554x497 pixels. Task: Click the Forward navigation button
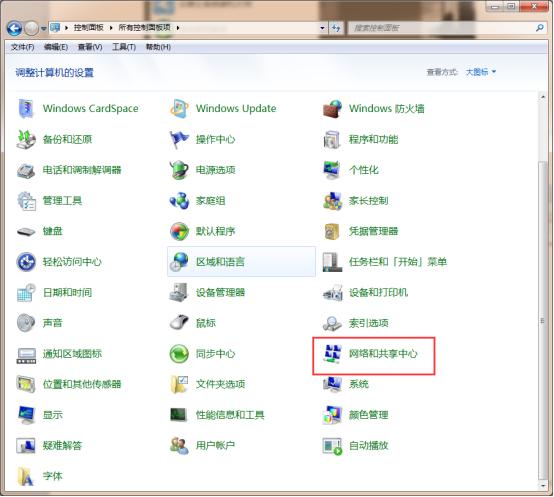(31, 28)
